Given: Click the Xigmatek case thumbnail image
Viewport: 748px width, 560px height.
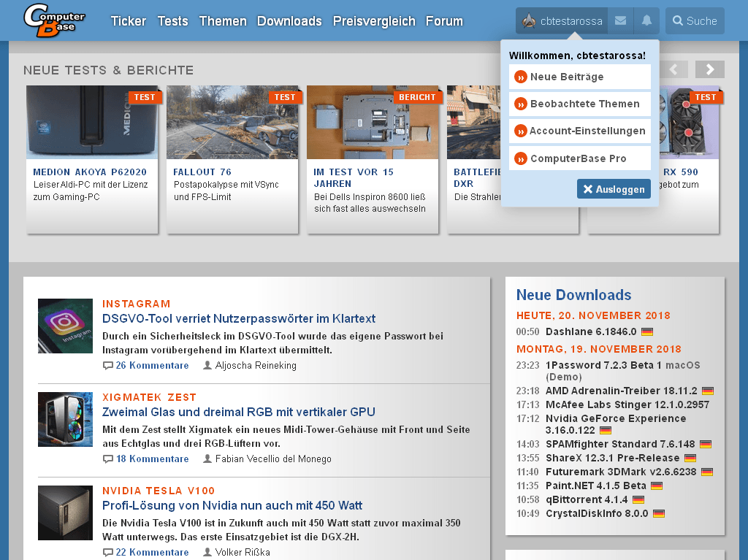Looking at the screenshot, I should click(x=65, y=419).
